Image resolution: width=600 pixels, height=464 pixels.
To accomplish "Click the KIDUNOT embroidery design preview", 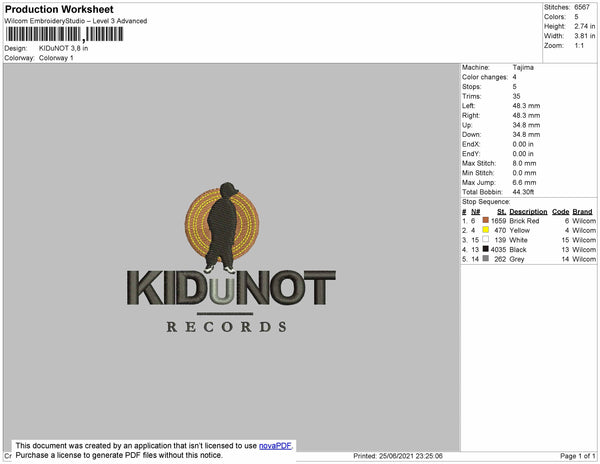I will click(x=231, y=258).
